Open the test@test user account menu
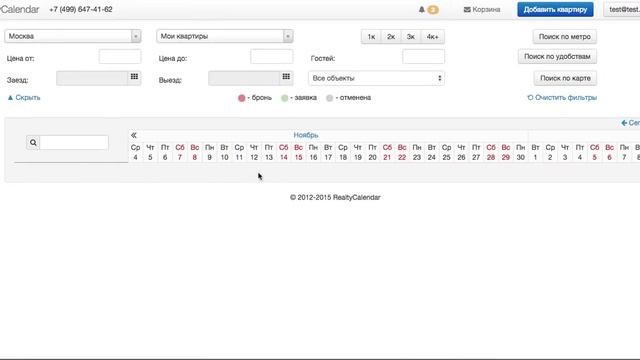This screenshot has width=640, height=360. point(622,9)
